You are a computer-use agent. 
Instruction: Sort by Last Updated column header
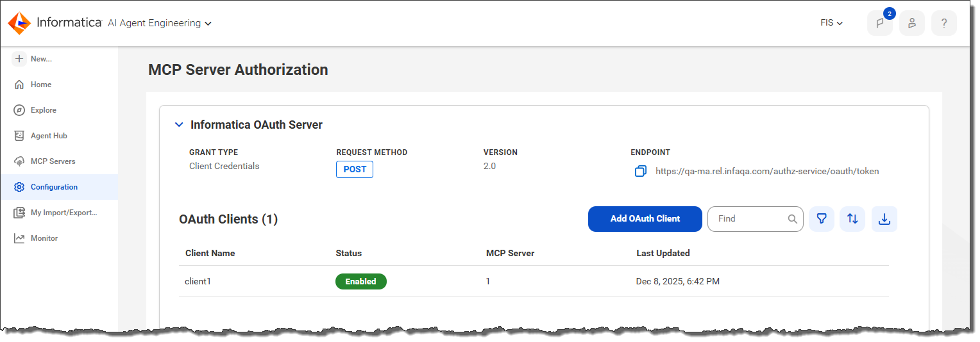click(663, 253)
